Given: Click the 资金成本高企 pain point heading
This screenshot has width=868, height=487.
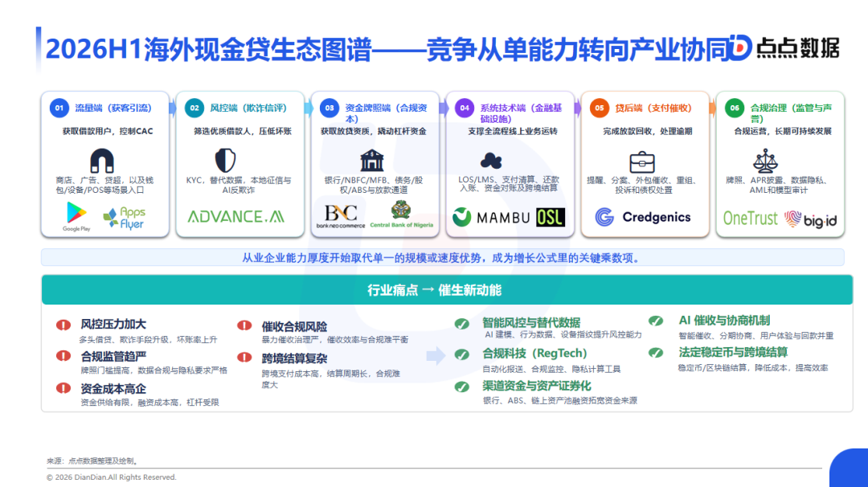Looking at the screenshot, I should tap(113, 388).
